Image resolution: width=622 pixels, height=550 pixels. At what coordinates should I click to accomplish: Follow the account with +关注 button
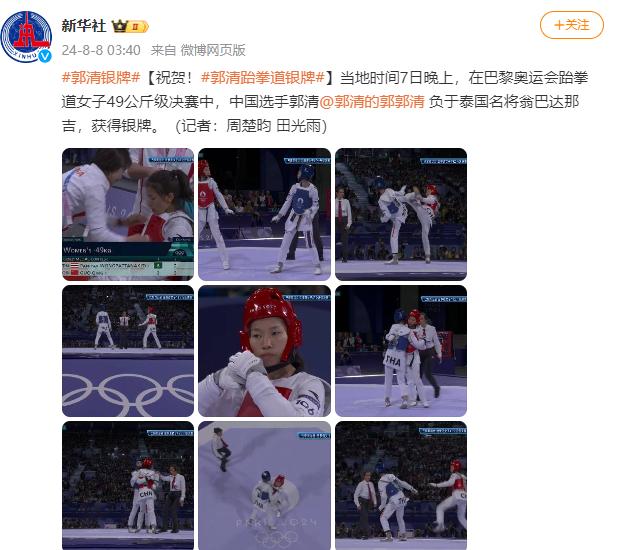[x=572, y=25]
